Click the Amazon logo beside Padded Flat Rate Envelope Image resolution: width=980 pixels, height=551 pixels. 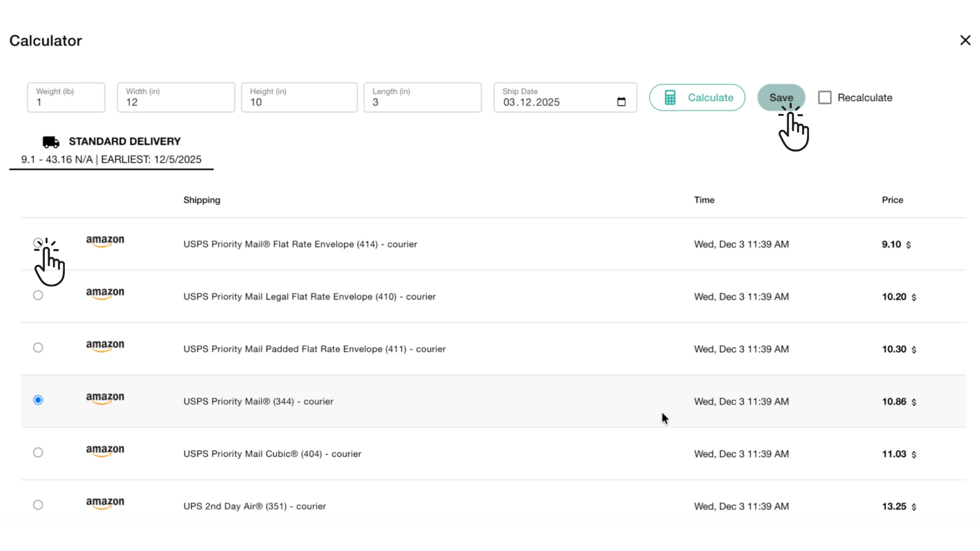click(105, 347)
